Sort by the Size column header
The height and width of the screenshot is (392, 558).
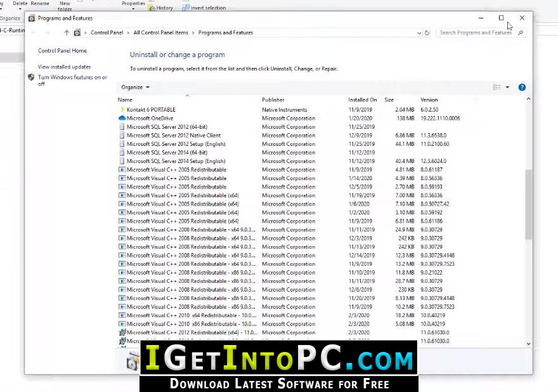click(x=399, y=100)
